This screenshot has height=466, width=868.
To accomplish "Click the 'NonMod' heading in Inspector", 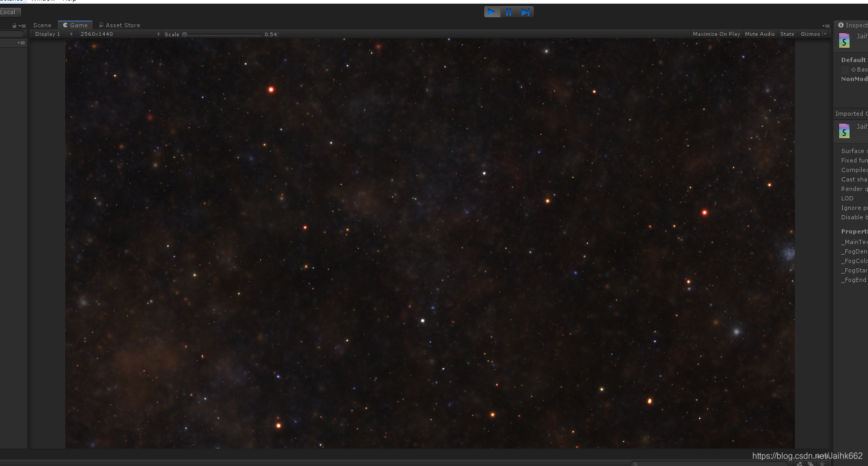I will pyautogui.click(x=854, y=79).
